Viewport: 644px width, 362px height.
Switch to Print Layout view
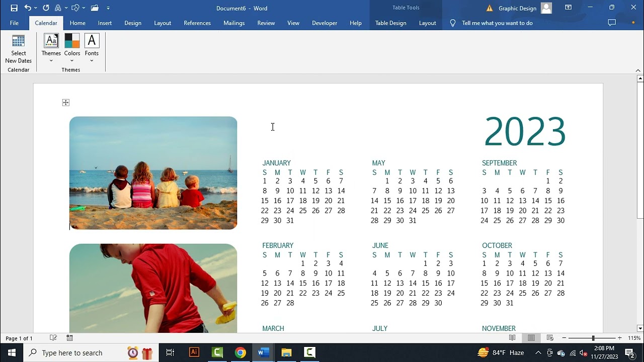[531, 338]
